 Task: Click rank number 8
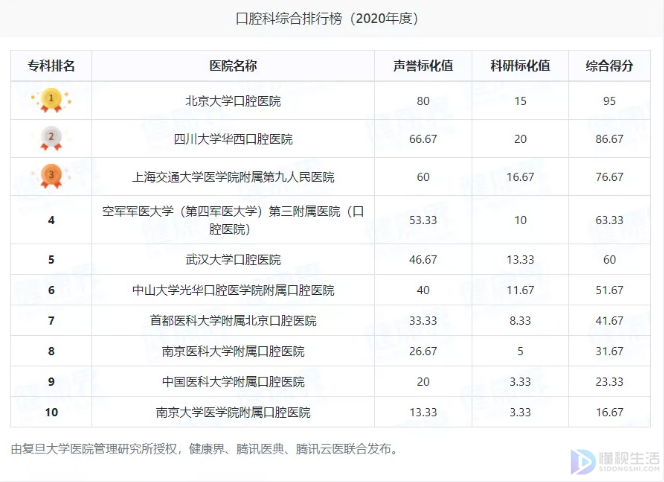(x=51, y=351)
